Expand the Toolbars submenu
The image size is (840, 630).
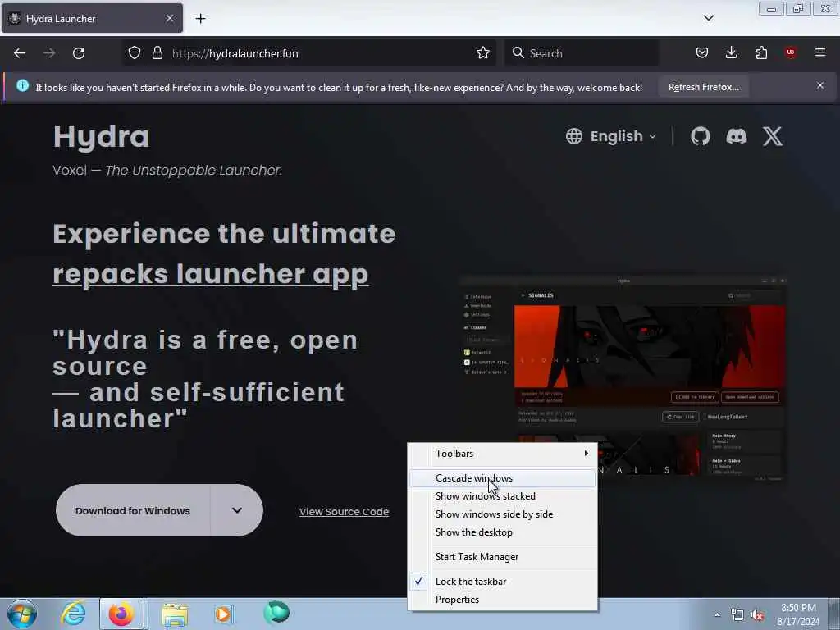[x=503, y=453]
